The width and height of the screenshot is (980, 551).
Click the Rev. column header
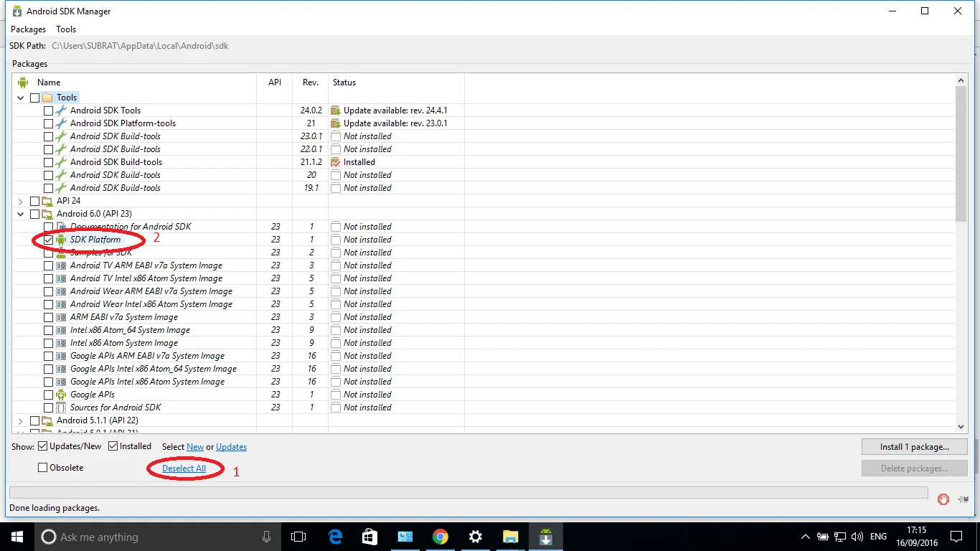tap(311, 83)
